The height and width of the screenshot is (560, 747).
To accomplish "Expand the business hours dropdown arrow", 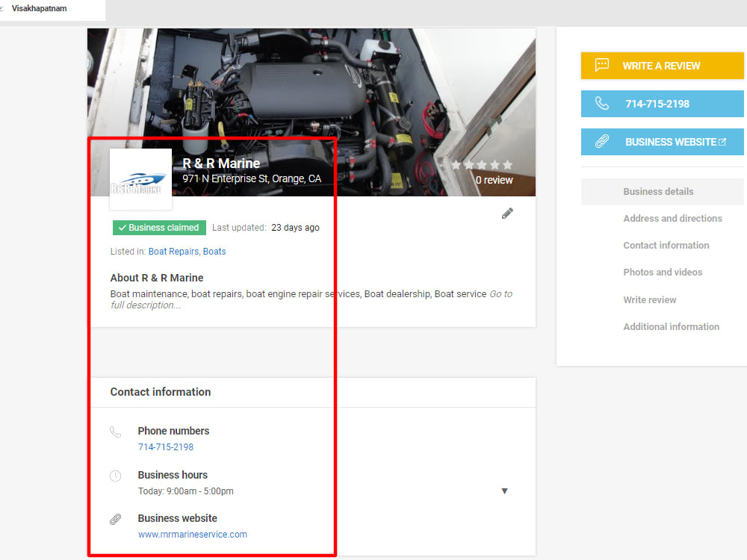I will [x=504, y=491].
